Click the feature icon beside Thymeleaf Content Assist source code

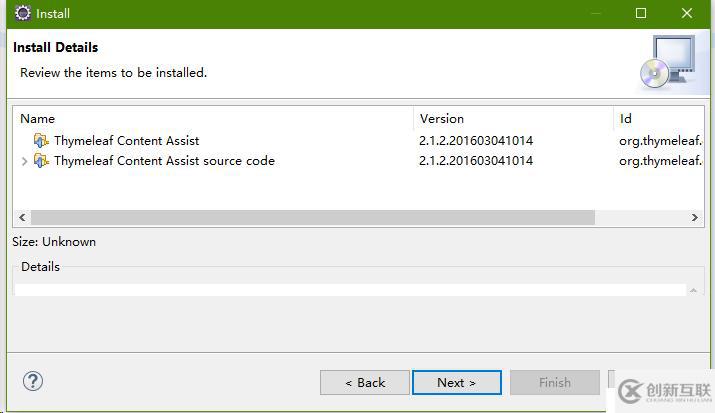pos(41,160)
